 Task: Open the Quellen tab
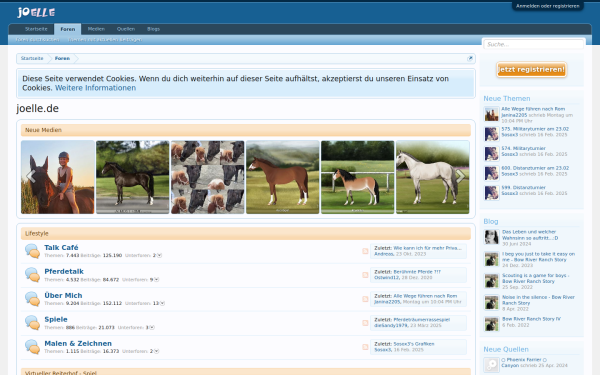point(126,29)
